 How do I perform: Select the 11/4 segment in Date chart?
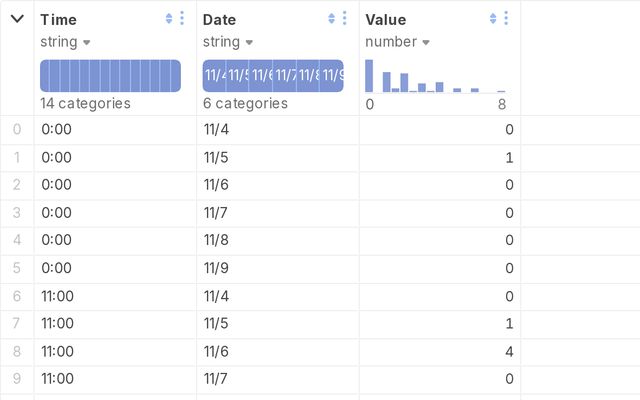214,76
